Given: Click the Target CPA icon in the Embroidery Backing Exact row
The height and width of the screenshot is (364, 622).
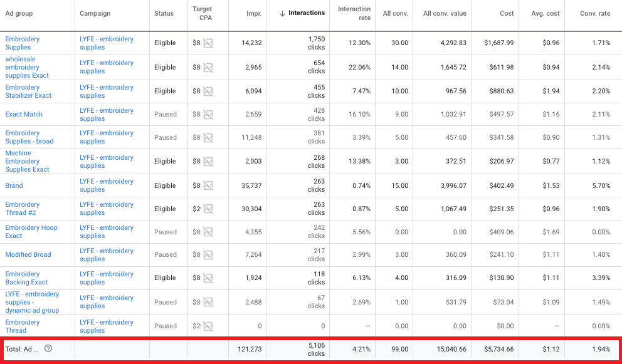Looking at the screenshot, I should (208, 278).
